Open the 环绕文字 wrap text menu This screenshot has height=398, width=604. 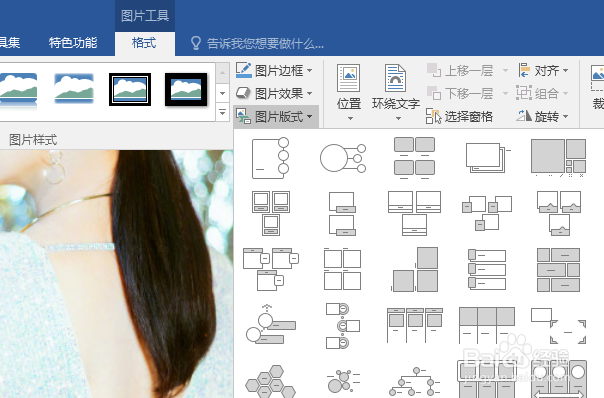pyautogui.click(x=396, y=92)
